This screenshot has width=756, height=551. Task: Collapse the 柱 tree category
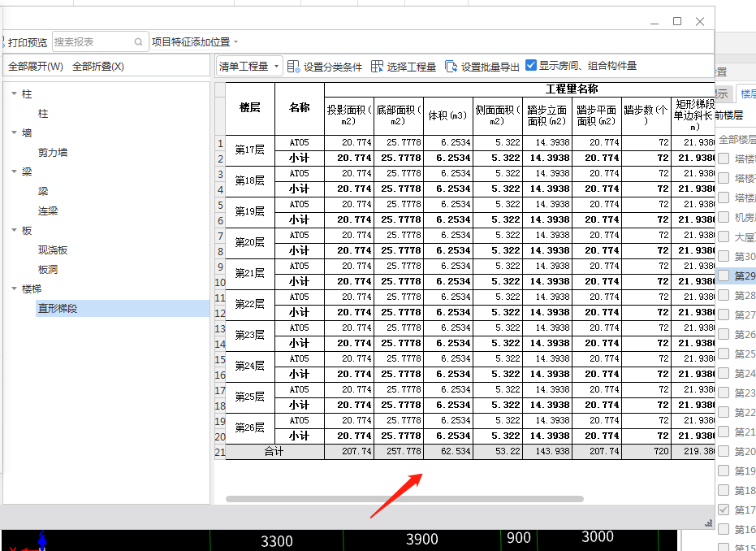coord(15,93)
